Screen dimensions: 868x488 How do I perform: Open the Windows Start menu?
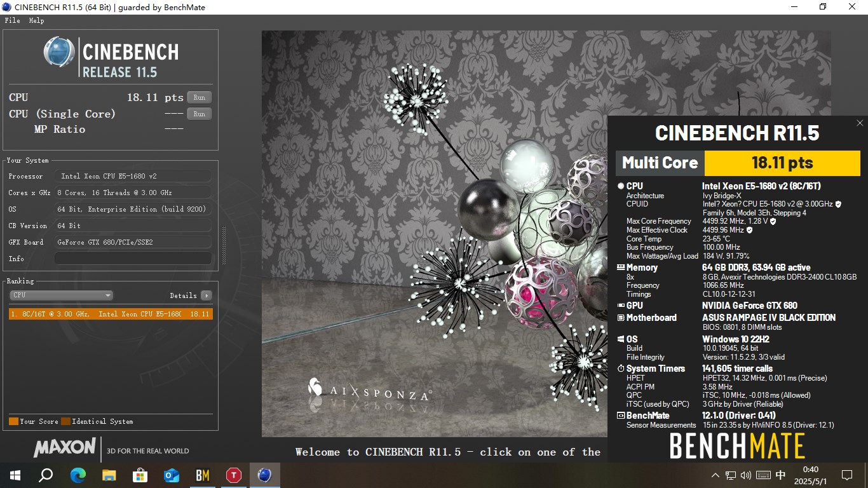15,475
